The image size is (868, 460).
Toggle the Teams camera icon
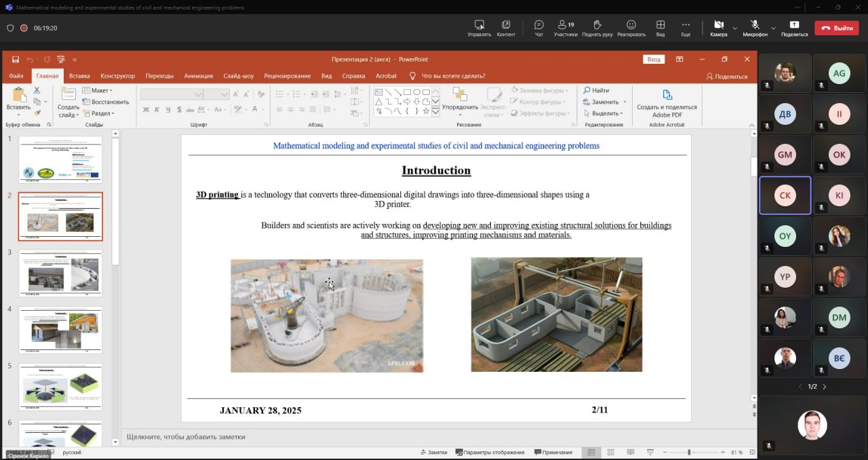(x=719, y=24)
